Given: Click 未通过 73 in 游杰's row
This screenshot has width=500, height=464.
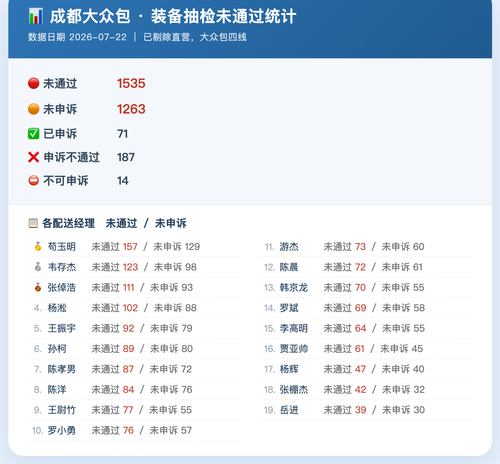Looking at the screenshot, I should (345, 247).
